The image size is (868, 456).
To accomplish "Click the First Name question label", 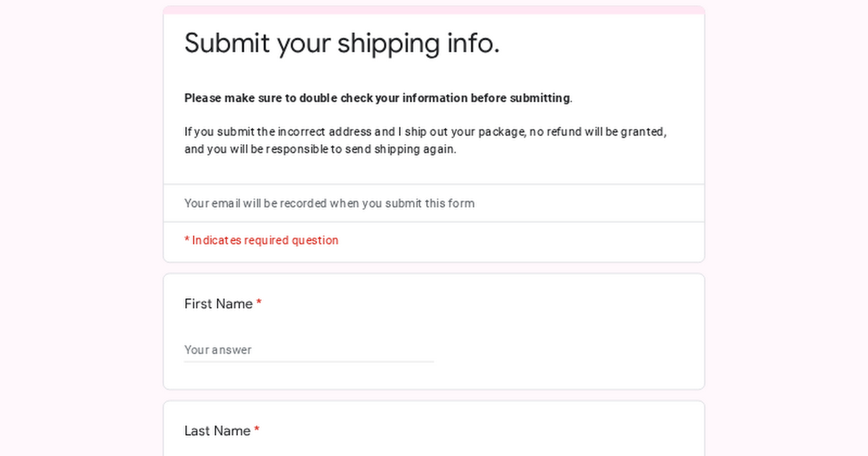I will [217, 304].
